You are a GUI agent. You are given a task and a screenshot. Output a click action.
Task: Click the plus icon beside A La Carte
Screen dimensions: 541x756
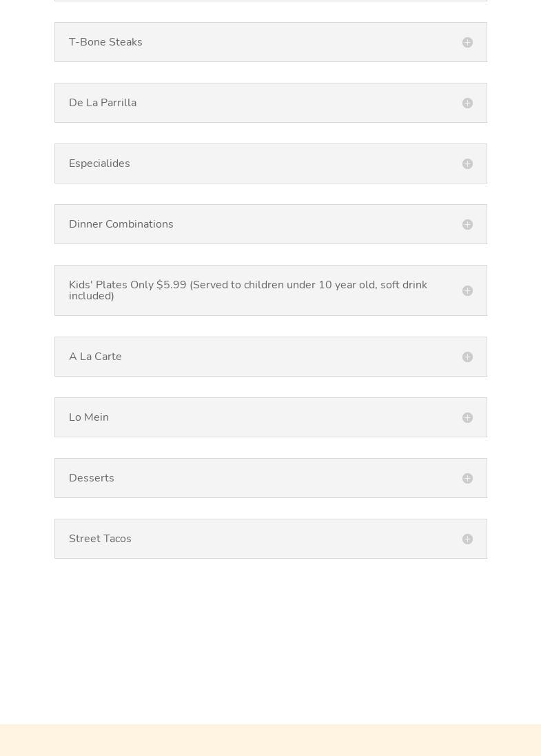[467, 357]
